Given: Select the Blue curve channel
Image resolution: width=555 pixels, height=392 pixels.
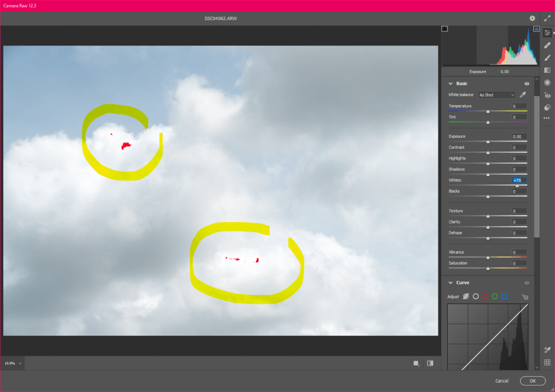Looking at the screenshot, I should [505, 297].
